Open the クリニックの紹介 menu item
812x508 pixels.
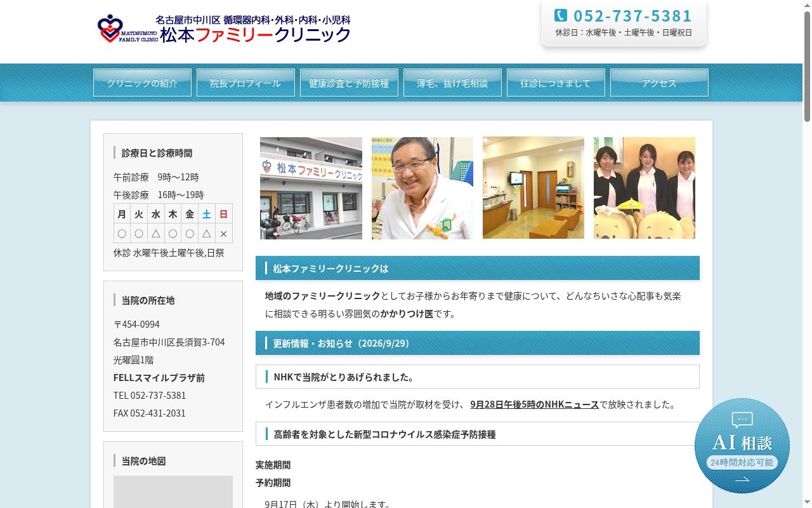142,83
